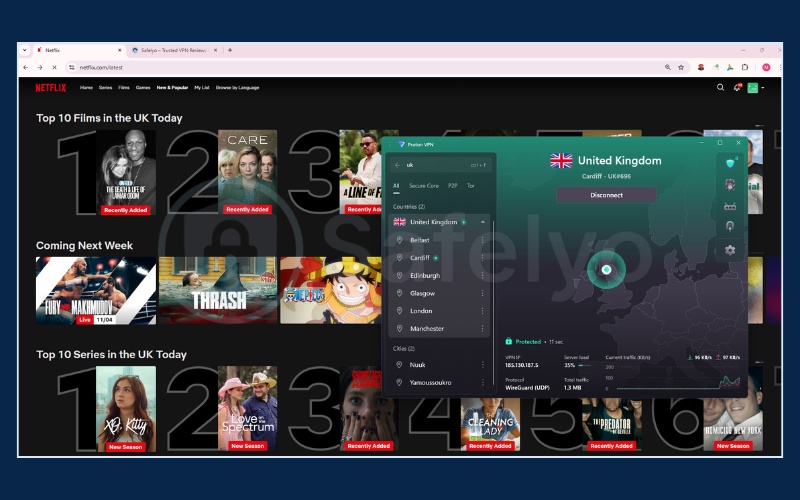The height and width of the screenshot is (500, 800).
Task: Open CARE film thumbnail
Action: click(247, 172)
